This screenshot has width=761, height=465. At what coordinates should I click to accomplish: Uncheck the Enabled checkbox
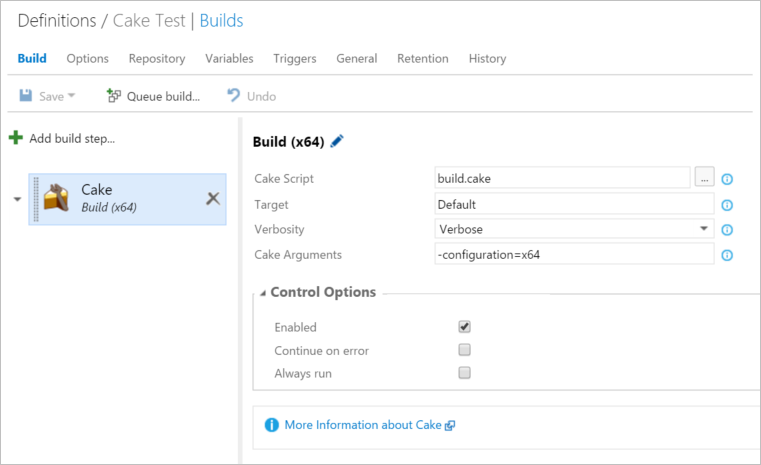[464, 327]
